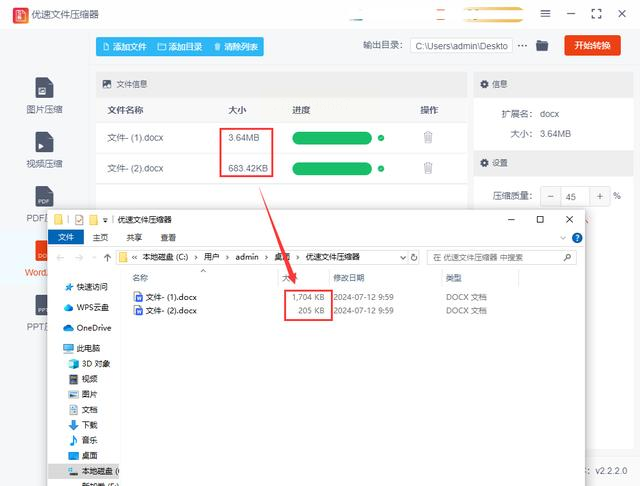Select 文件- (2).docx row in compressor list
This screenshot has width=640, height=486.
pyautogui.click(x=282, y=169)
